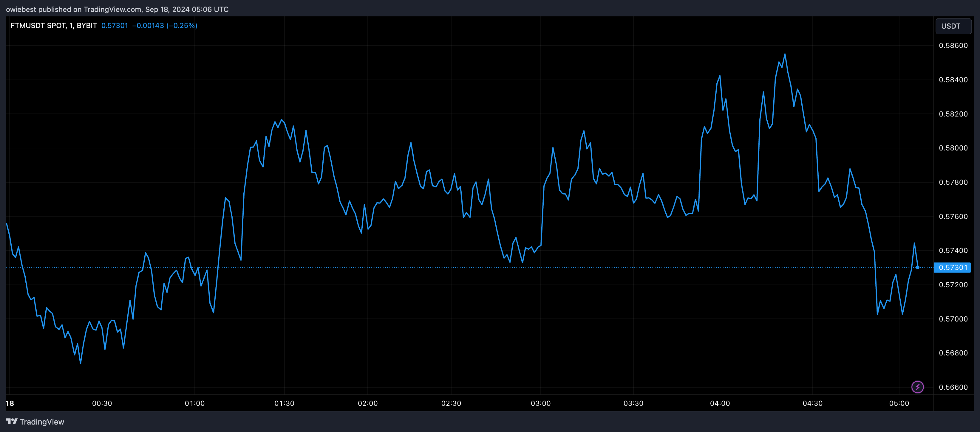
Task: Click the 0.58000 price axis label
Action: (953, 148)
